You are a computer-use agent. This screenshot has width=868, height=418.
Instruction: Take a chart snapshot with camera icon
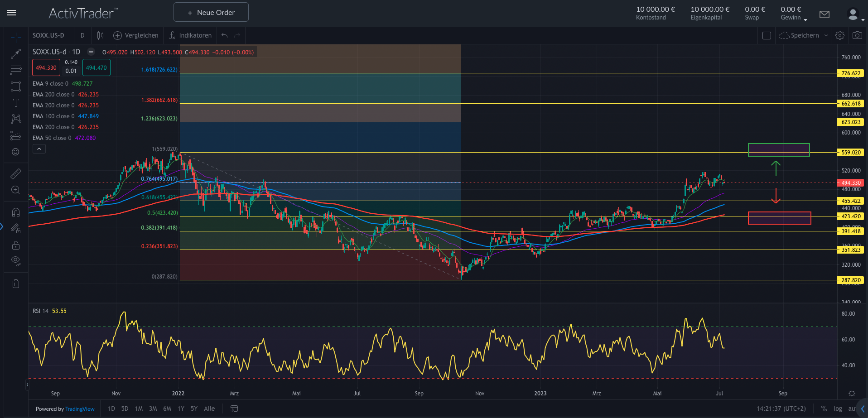coord(857,35)
